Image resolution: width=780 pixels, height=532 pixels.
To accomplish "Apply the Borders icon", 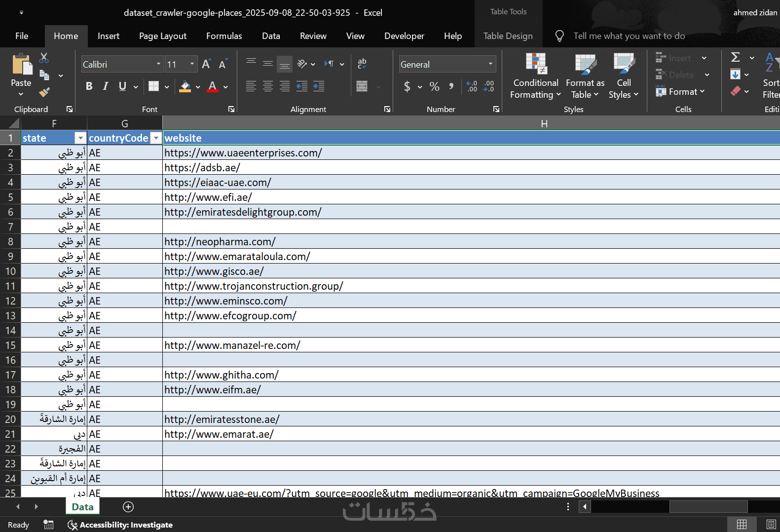I will (x=153, y=86).
